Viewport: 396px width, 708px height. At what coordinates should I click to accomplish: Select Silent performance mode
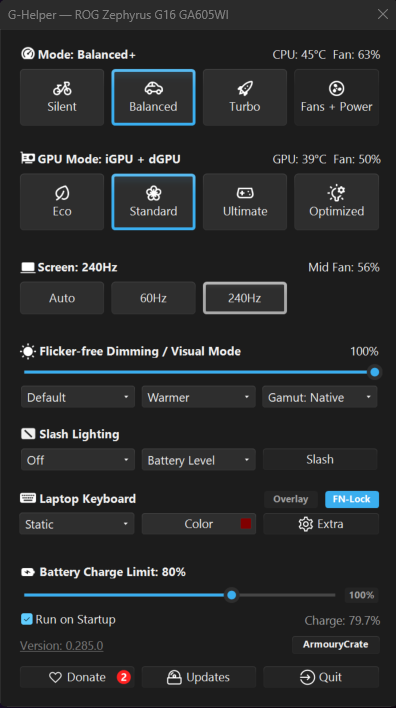pyautogui.click(x=62, y=97)
